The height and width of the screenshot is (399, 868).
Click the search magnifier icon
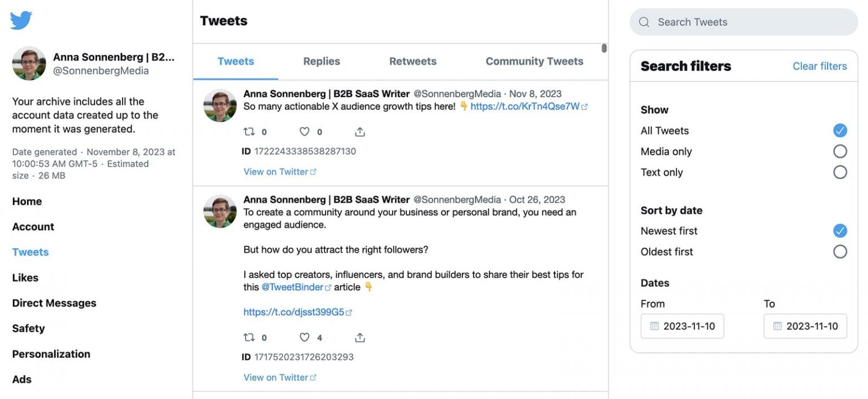click(644, 21)
